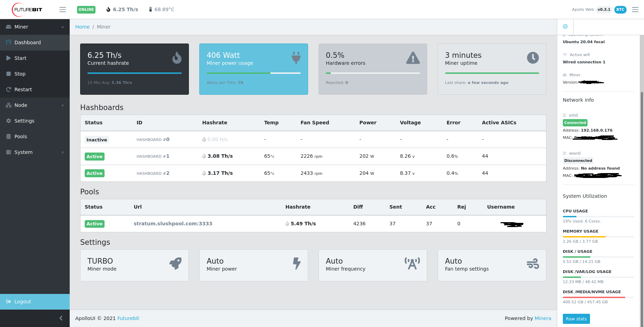Click the ONLINE status badge
The image size is (644, 327).
point(86,9)
